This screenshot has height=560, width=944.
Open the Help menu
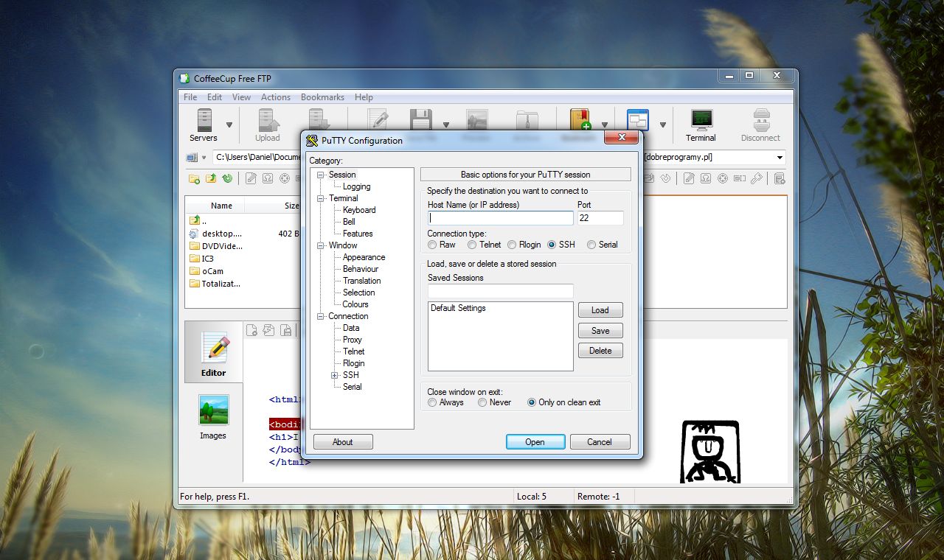[x=364, y=97]
